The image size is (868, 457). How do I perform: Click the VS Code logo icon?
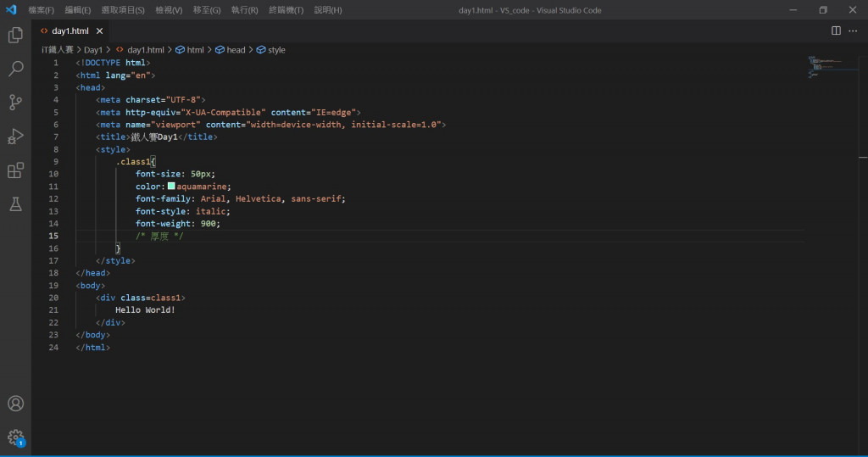11,10
